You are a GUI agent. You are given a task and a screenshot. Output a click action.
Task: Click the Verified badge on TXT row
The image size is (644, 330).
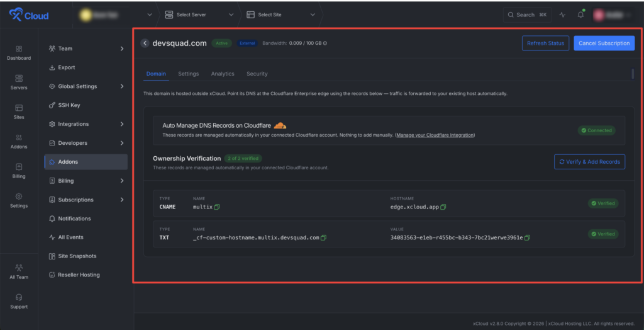pos(603,234)
